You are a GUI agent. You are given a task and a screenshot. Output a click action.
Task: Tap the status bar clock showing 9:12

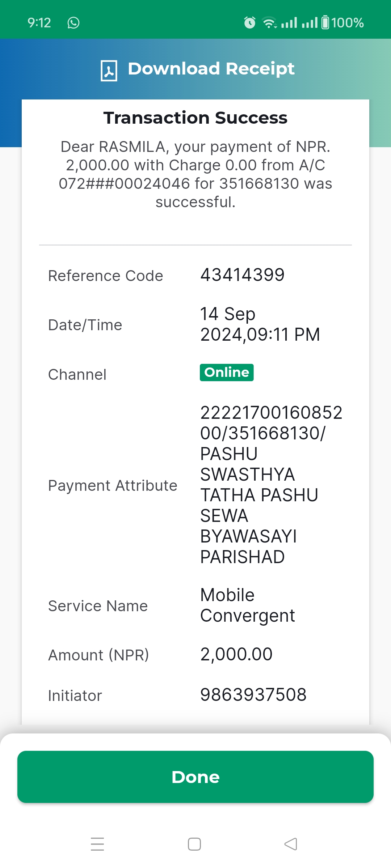[x=39, y=23]
